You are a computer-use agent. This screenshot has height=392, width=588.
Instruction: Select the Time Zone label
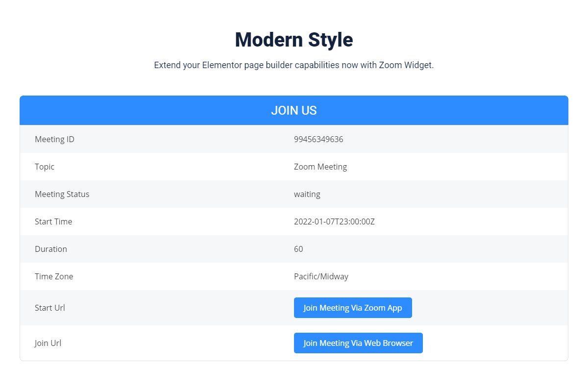[54, 276]
